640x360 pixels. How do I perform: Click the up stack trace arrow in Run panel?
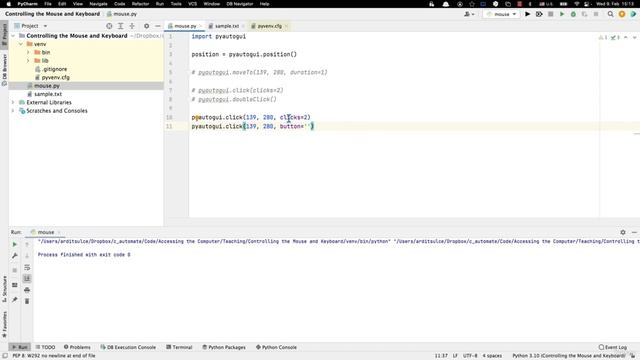coord(27,244)
